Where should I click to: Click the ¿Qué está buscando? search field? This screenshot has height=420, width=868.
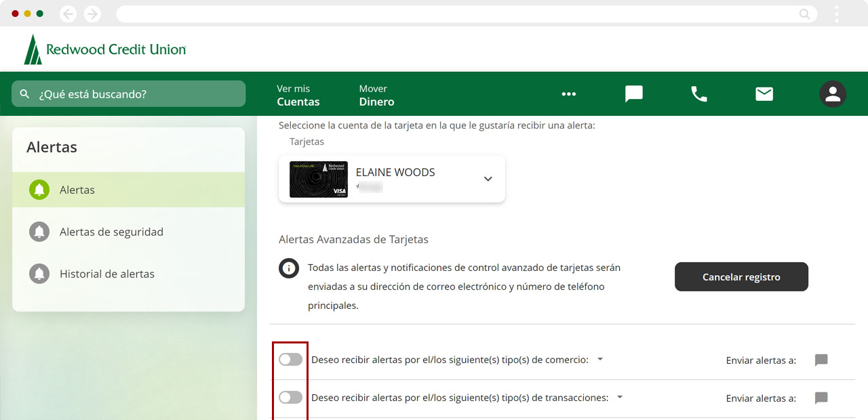(129, 94)
